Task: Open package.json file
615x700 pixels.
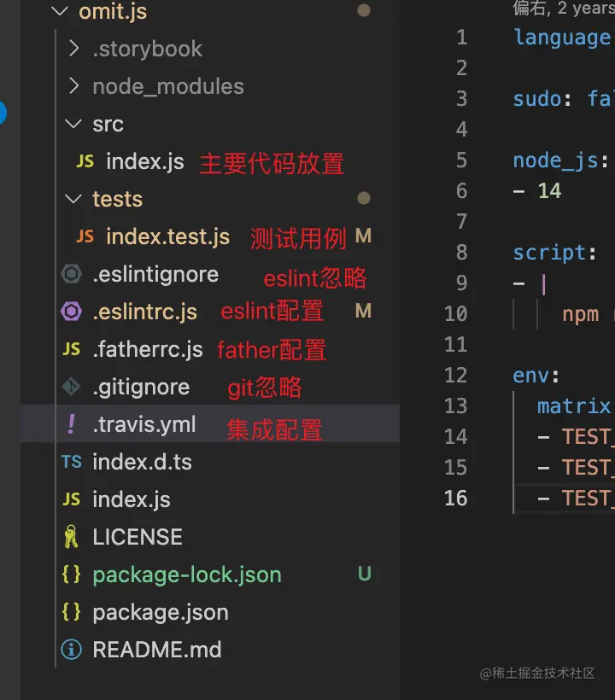Action: click(x=161, y=612)
